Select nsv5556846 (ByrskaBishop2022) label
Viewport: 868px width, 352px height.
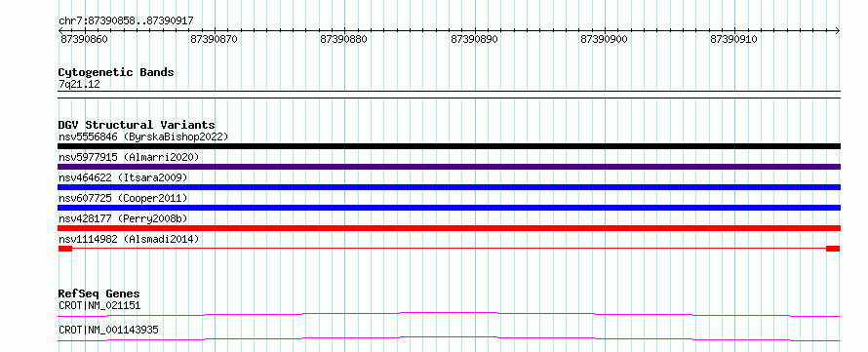142,137
